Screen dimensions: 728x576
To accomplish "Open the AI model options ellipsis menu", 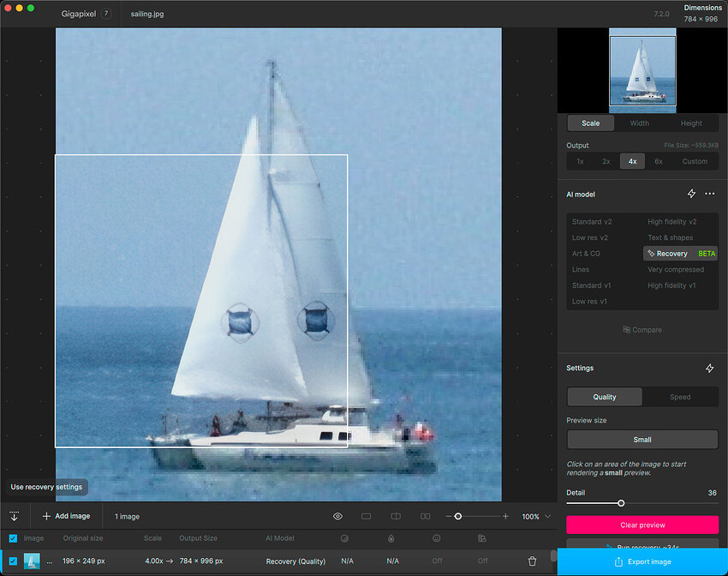I will [710, 194].
